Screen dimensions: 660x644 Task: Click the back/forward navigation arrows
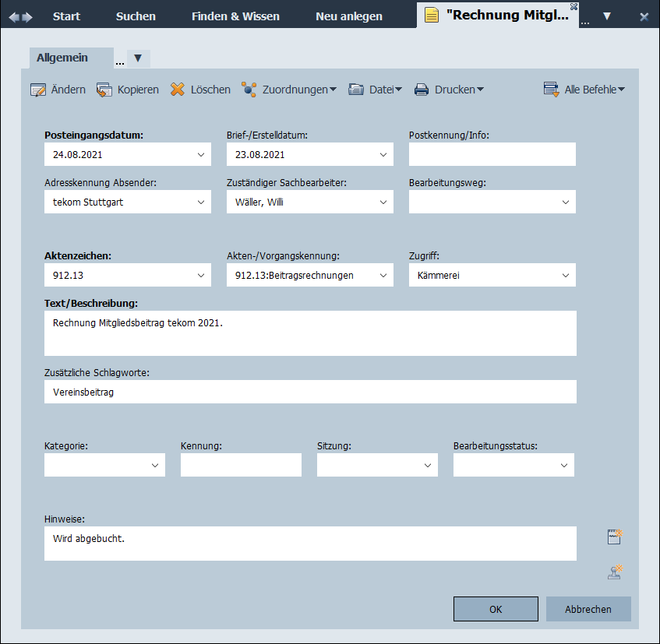coord(21,16)
